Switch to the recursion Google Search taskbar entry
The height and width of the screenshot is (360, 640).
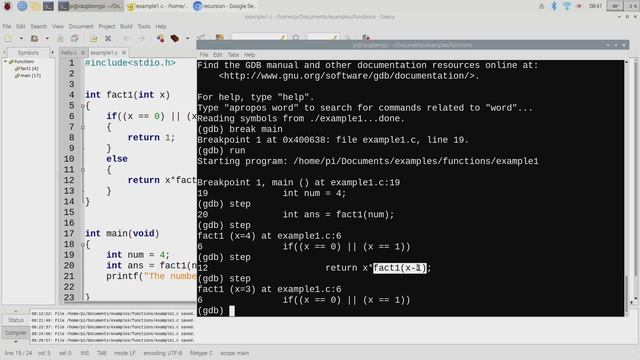[224, 6]
